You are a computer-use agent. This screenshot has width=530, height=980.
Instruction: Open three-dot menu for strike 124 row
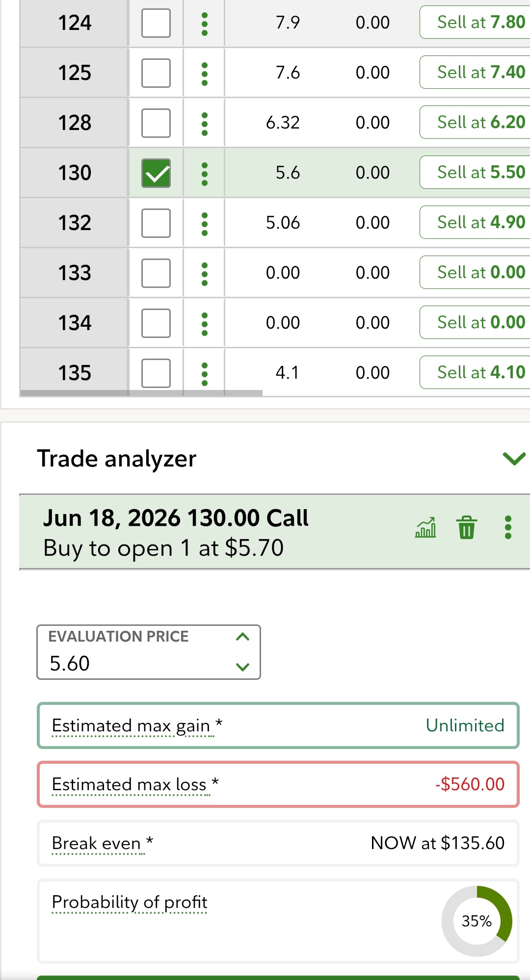tap(205, 24)
